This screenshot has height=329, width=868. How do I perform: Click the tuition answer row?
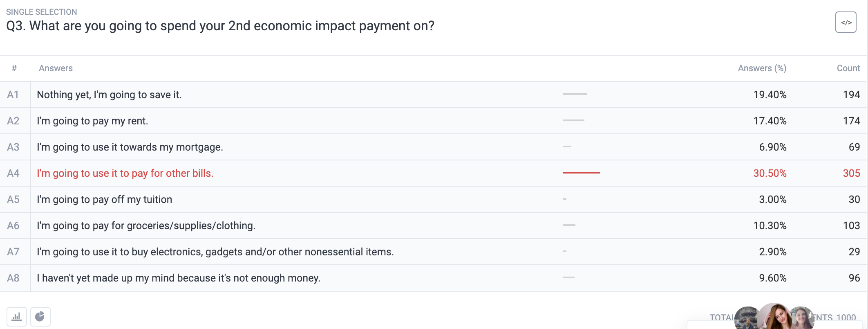tap(434, 199)
